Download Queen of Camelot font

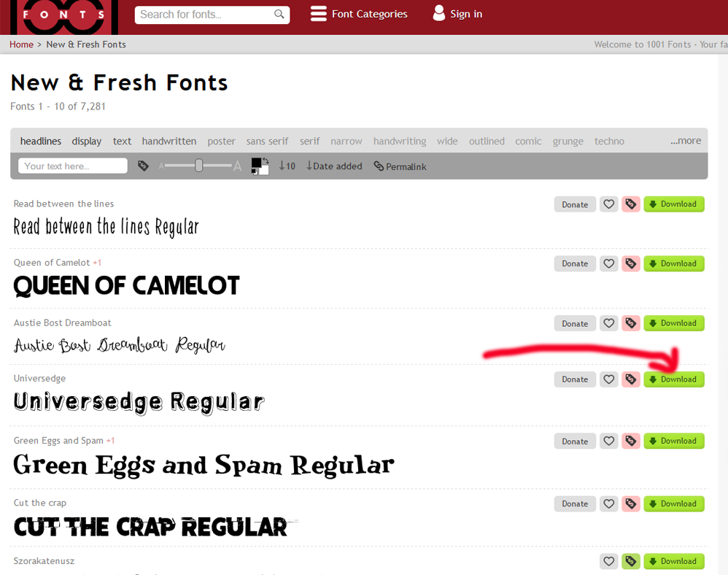tap(674, 264)
